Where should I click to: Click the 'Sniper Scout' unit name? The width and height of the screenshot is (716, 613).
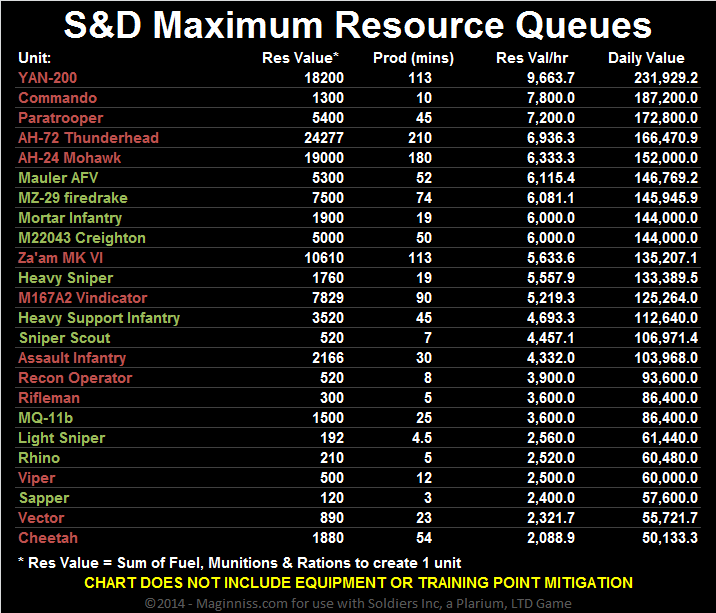64,338
